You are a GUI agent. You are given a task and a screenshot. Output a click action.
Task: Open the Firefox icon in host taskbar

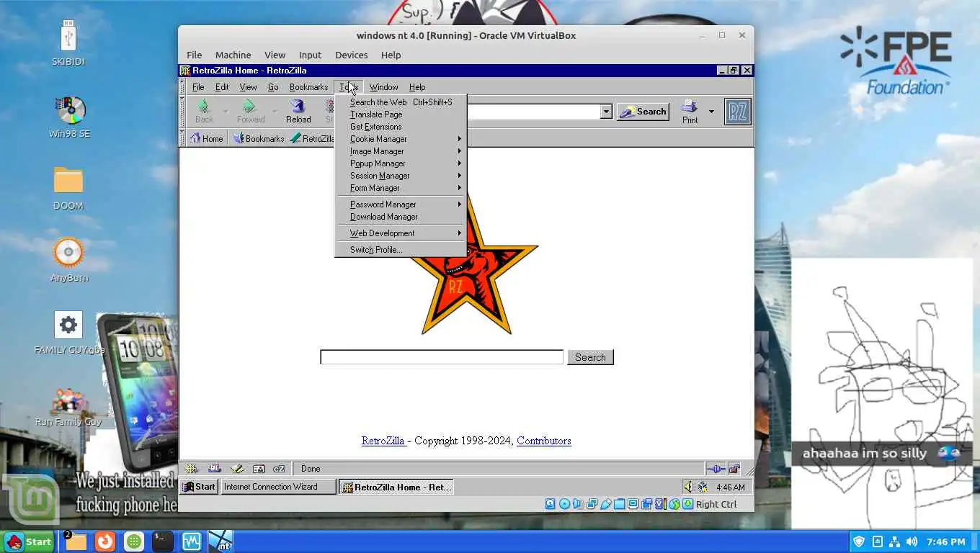[105, 541]
